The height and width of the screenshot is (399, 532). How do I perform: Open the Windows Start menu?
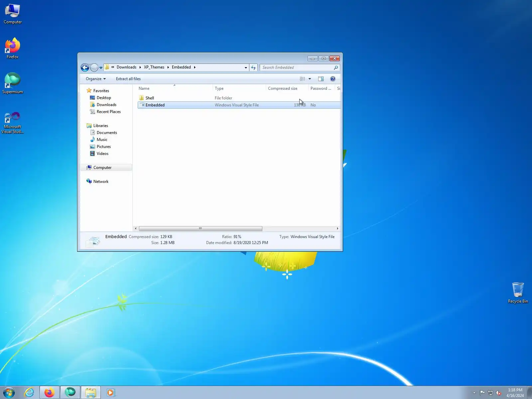(x=9, y=392)
